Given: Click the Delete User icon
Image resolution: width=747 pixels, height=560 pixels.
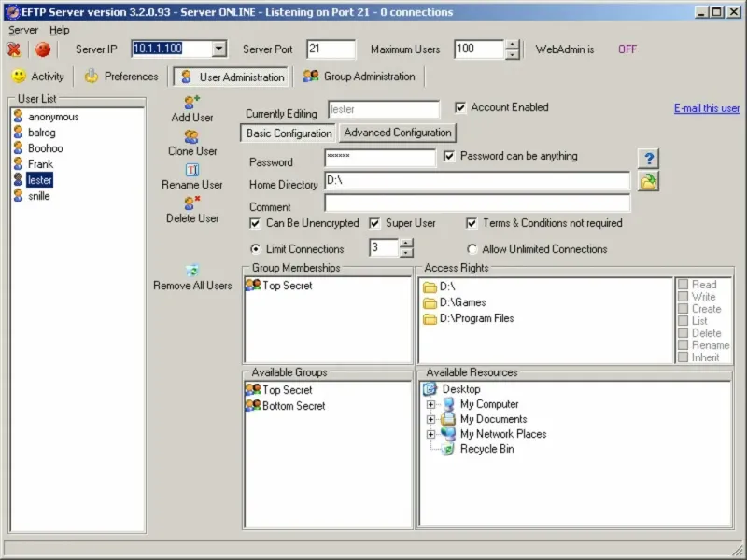Looking at the screenshot, I should click(192, 203).
